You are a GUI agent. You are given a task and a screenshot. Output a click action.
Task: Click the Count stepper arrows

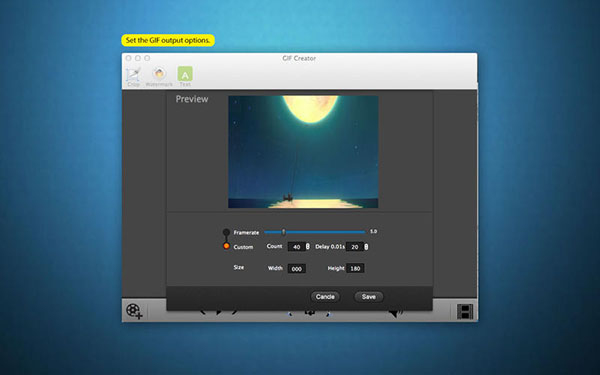pos(308,247)
